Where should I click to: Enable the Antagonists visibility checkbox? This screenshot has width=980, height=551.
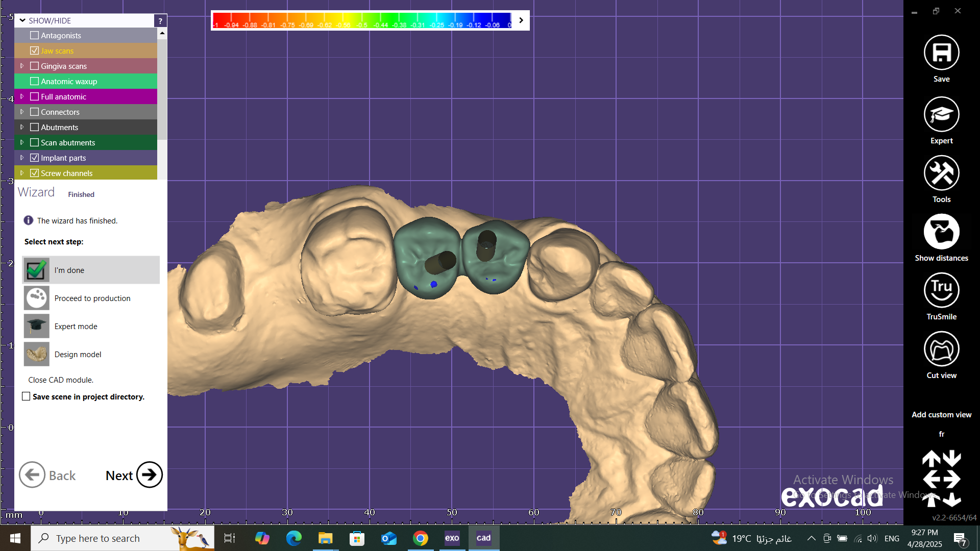coord(35,35)
